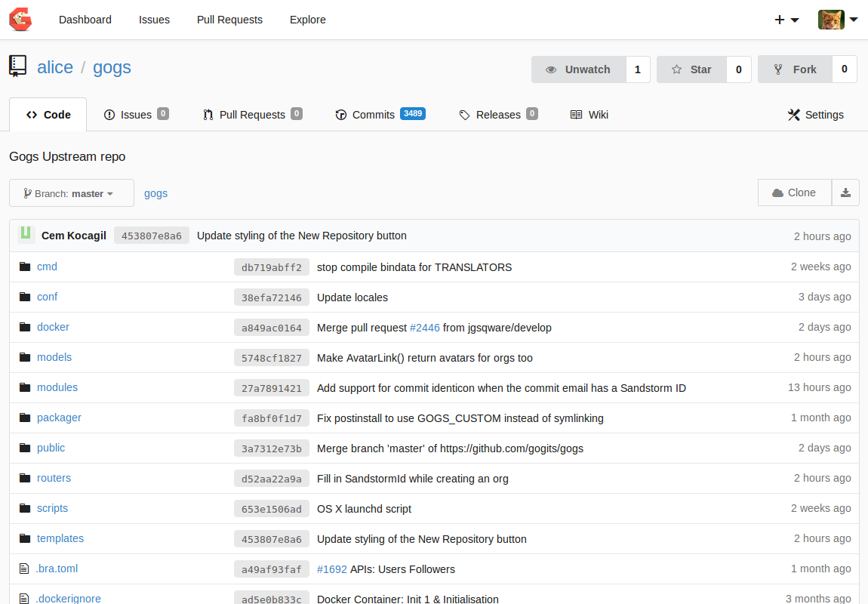Open the models folder
This screenshot has height=604, width=868.
[x=54, y=357]
